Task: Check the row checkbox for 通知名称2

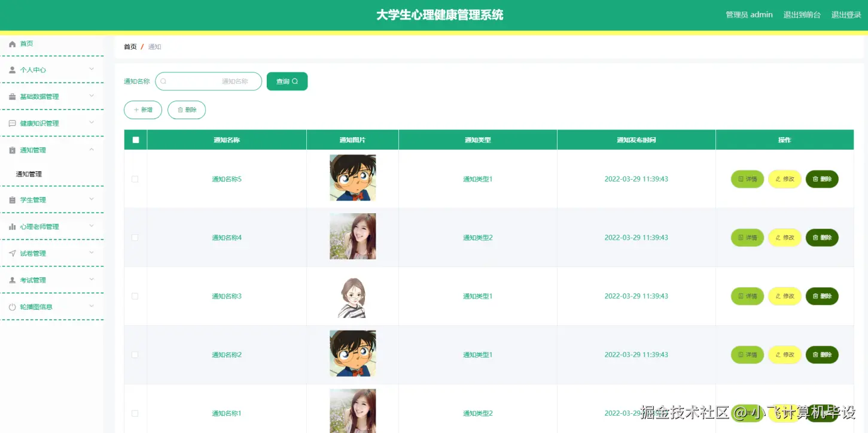Action: click(135, 355)
